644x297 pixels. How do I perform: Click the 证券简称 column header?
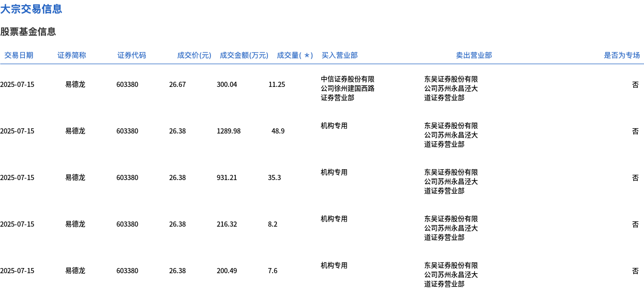pos(71,55)
